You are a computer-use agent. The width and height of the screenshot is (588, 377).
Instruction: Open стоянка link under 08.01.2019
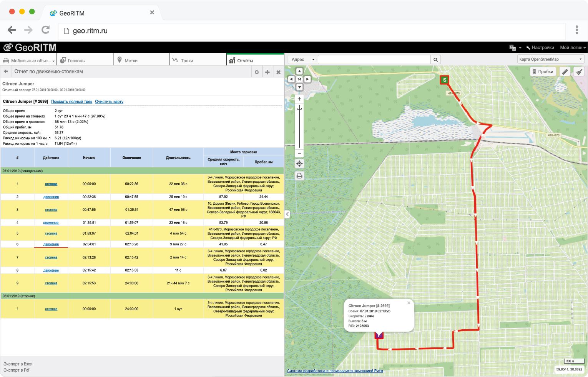click(x=51, y=309)
